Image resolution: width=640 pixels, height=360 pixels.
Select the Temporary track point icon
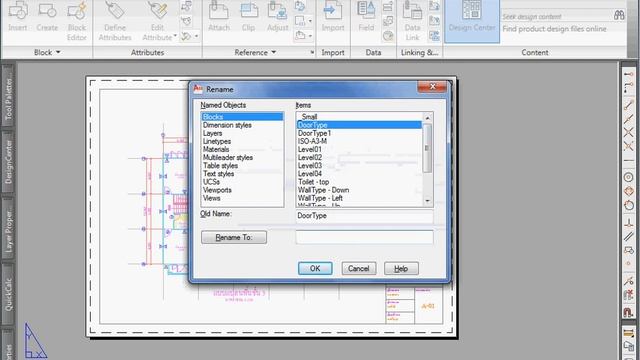pyautogui.click(x=629, y=74)
